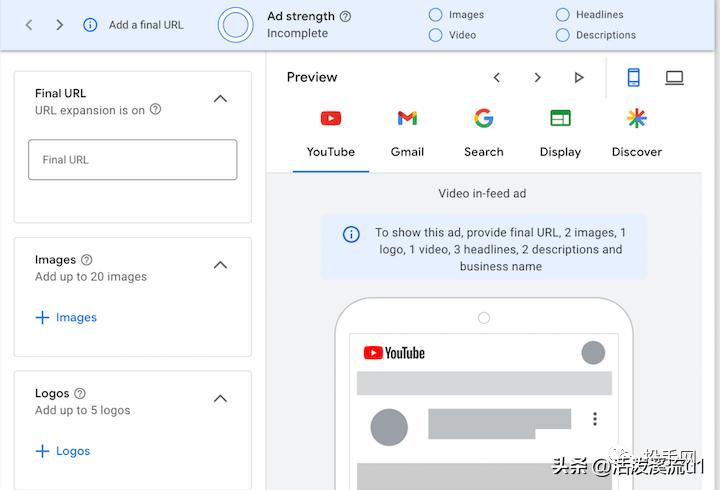This screenshot has height=490, width=720.
Task: Show next ad preview
Action: coord(537,77)
